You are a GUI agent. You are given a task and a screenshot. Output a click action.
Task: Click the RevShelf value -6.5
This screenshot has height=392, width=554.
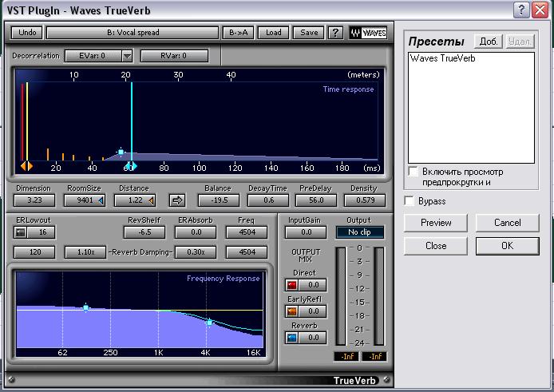click(144, 232)
